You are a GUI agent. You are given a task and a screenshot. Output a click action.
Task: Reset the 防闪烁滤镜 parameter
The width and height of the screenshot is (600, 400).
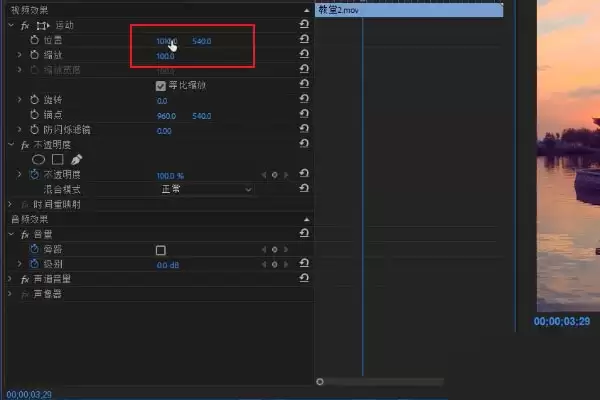pyautogui.click(x=304, y=129)
